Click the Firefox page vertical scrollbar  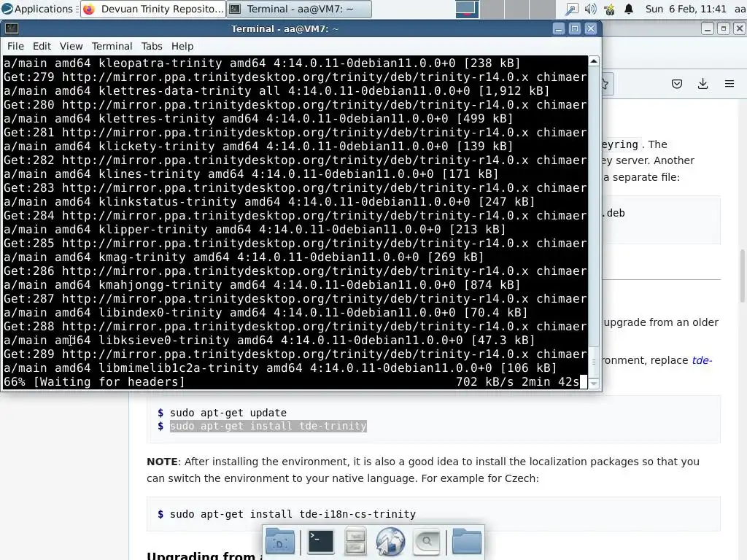click(742, 275)
